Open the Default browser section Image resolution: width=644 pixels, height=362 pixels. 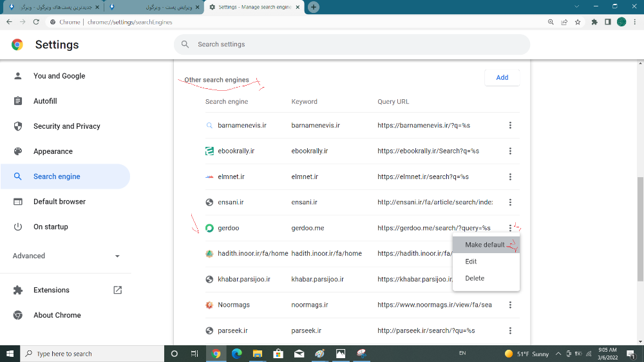tap(66, 202)
